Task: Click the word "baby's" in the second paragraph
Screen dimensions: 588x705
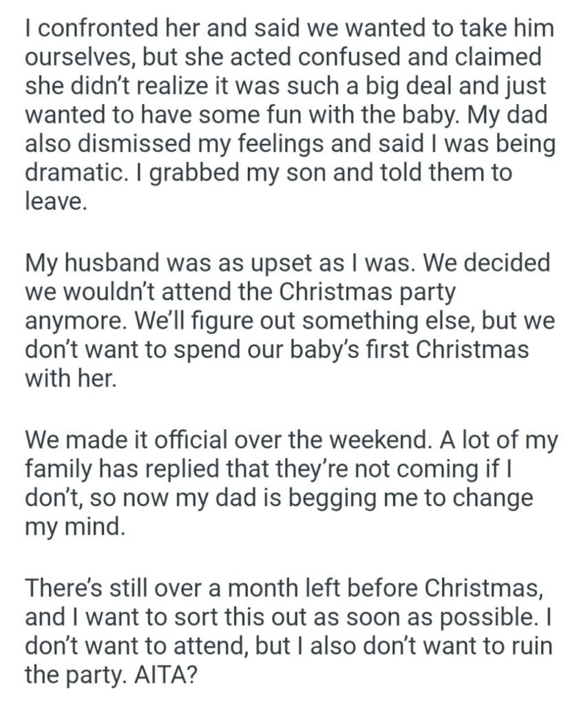Action: coord(339,350)
